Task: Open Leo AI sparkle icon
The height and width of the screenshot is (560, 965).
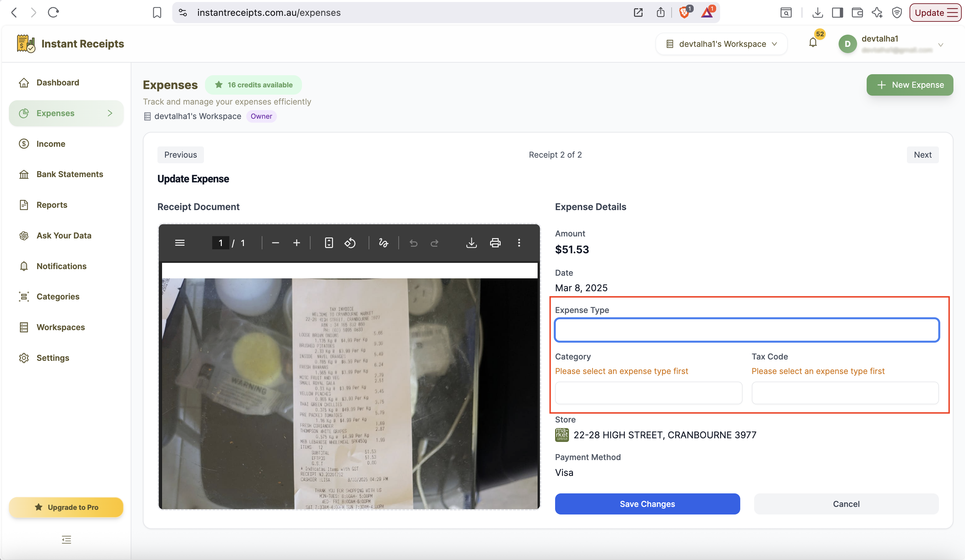Action: pos(877,13)
